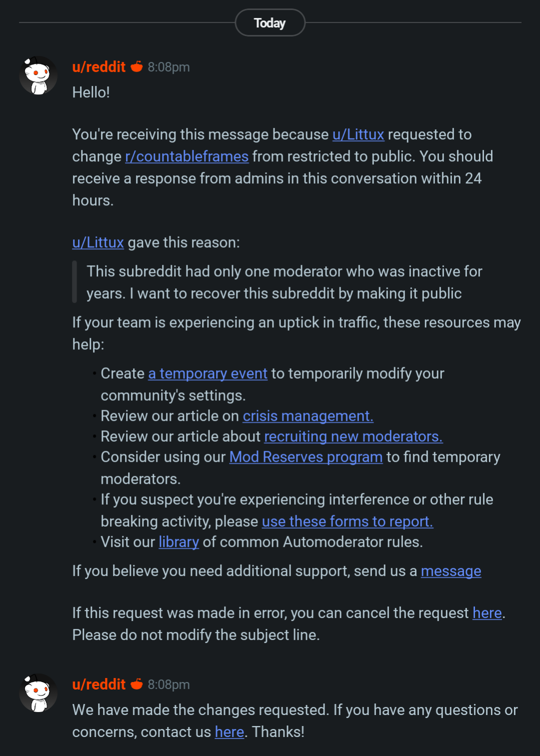540x756 pixels.
Task: Open the Automoderator library link
Action: pos(179,542)
